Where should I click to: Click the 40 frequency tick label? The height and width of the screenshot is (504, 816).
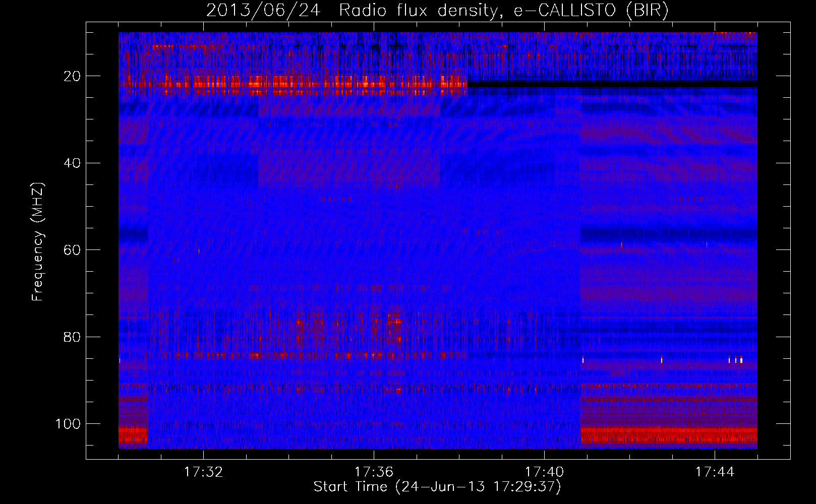tap(73, 163)
